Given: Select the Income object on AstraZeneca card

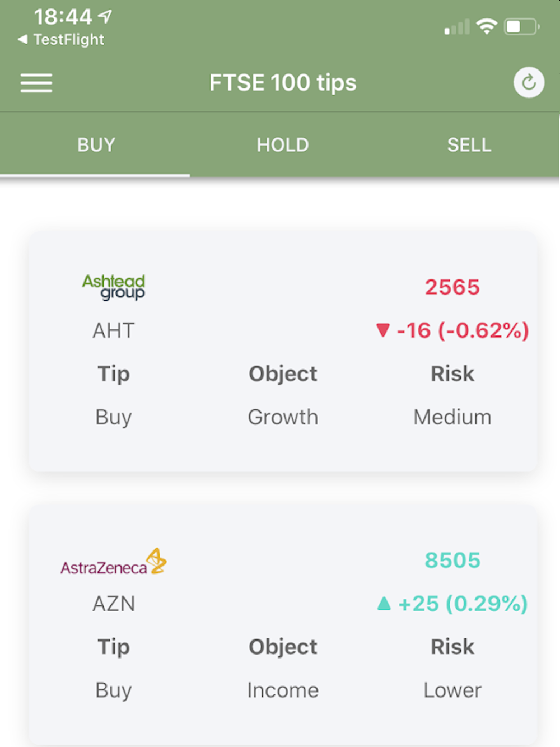Looking at the screenshot, I should click(x=283, y=690).
